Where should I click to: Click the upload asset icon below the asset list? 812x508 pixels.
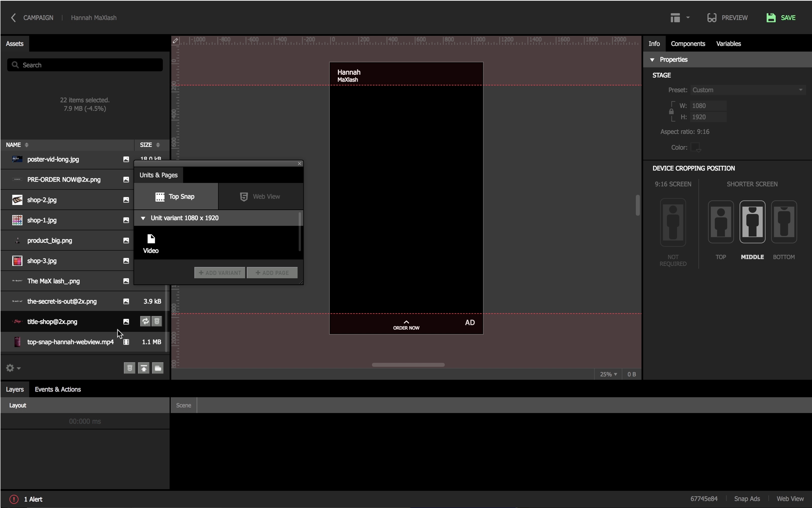[x=144, y=368]
